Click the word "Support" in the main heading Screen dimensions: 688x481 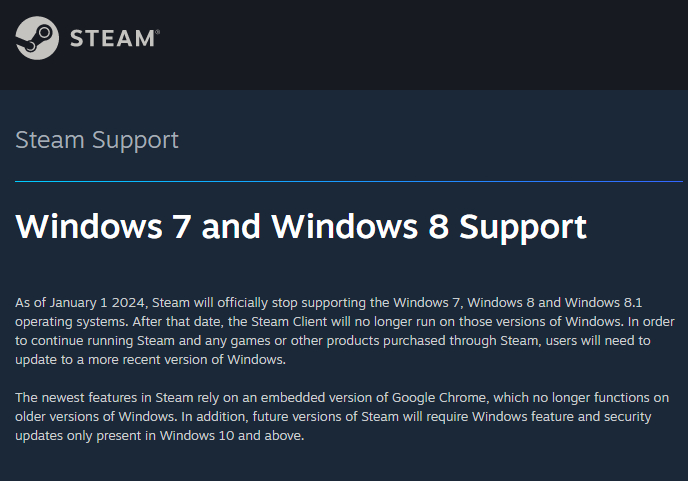pos(523,226)
